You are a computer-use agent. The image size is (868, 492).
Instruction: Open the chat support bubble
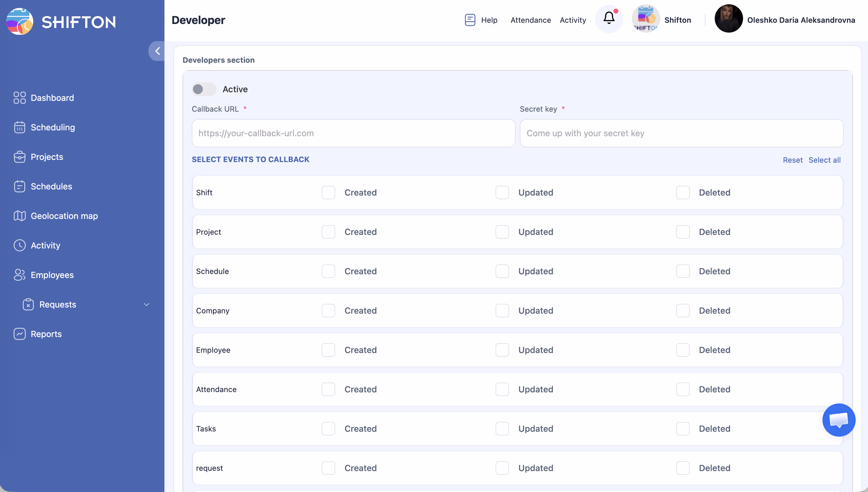coord(838,420)
